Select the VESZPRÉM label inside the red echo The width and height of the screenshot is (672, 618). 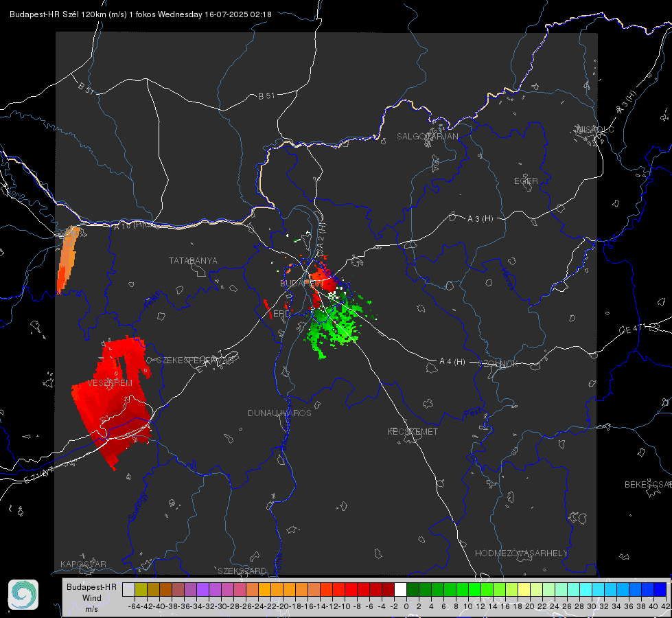pos(110,382)
